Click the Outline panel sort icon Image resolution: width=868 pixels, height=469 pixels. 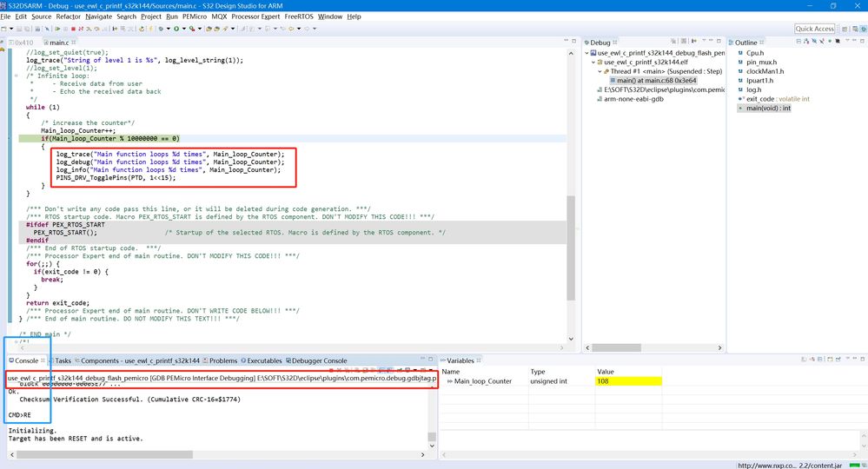coord(806,42)
